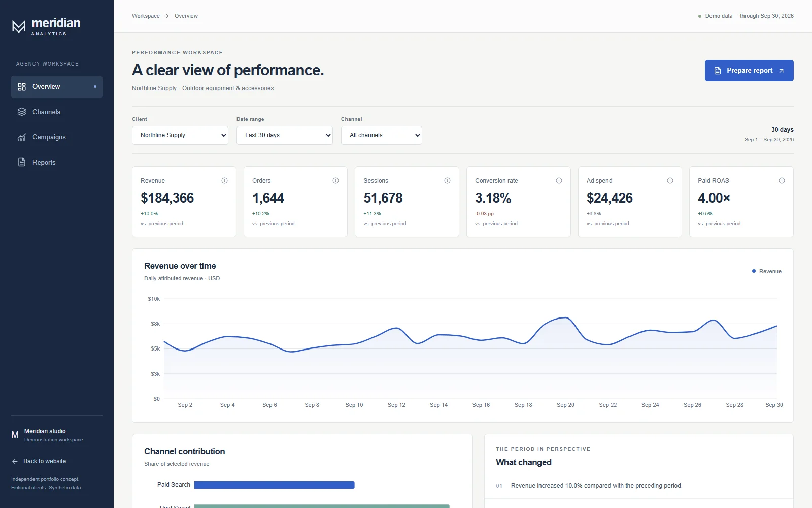Viewport: 812px width, 508px height.
Task: Click the Revenue over time heading
Action: [x=180, y=266]
